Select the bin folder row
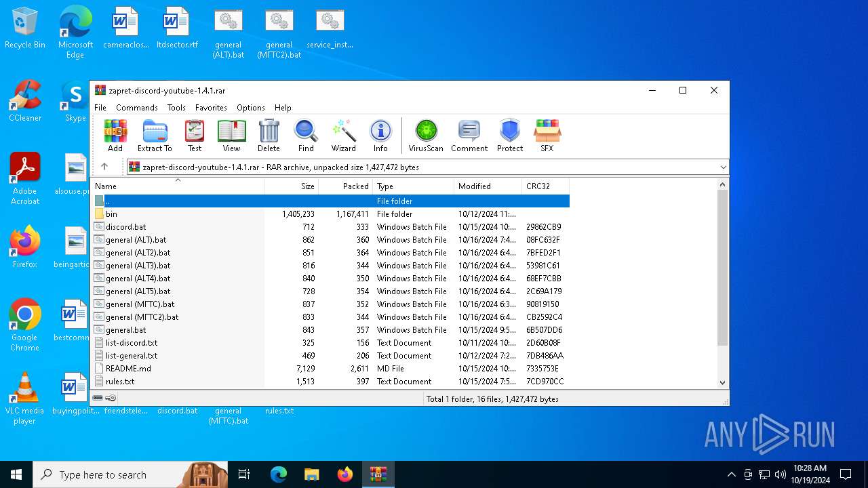The width and height of the screenshot is (868, 488). click(x=330, y=213)
